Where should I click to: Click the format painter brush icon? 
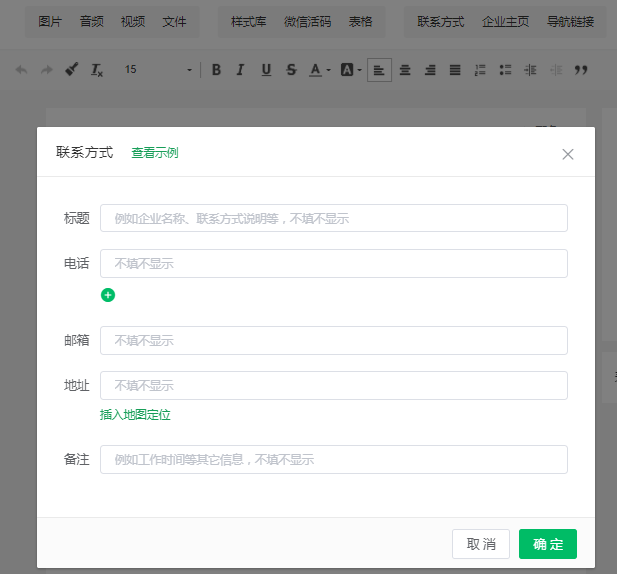(x=72, y=70)
